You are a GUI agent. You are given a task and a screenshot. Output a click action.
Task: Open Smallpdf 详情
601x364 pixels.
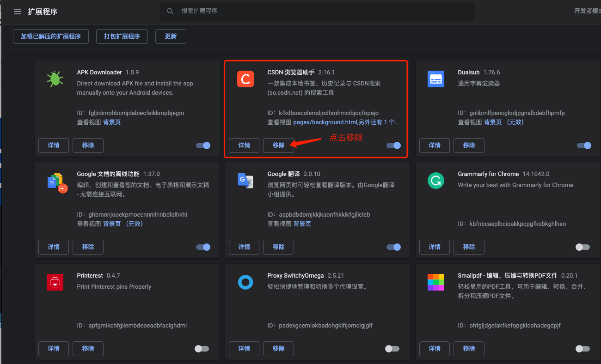click(435, 348)
